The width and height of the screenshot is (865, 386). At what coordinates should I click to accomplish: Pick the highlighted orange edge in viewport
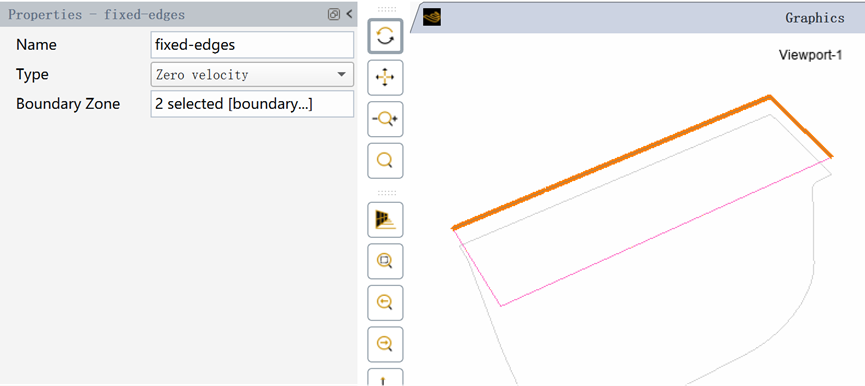[x=611, y=162]
